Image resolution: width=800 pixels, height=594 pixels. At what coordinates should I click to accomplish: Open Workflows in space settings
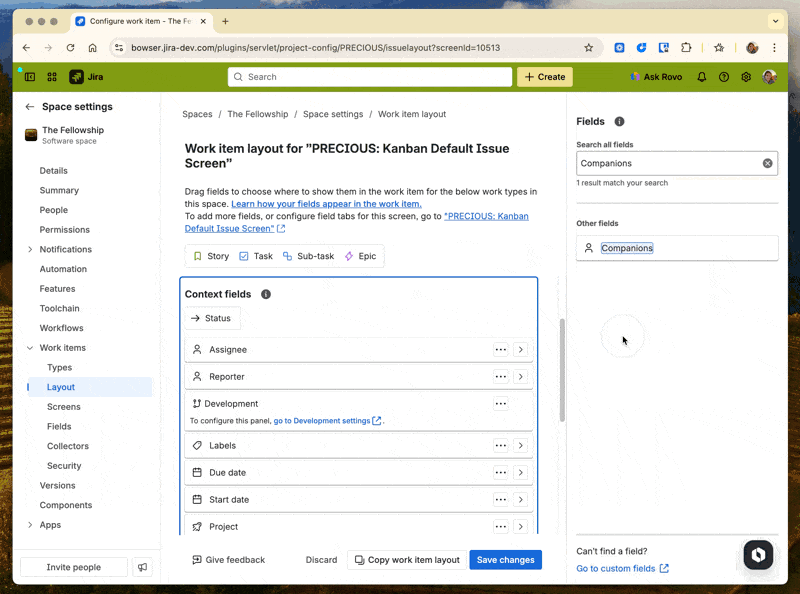pos(62,328)
